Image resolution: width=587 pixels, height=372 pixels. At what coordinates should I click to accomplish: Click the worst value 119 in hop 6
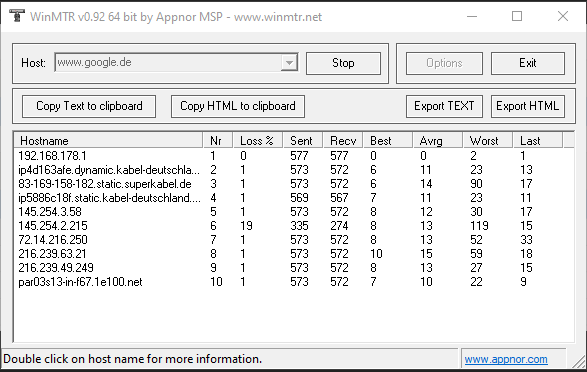pos(479,226)
